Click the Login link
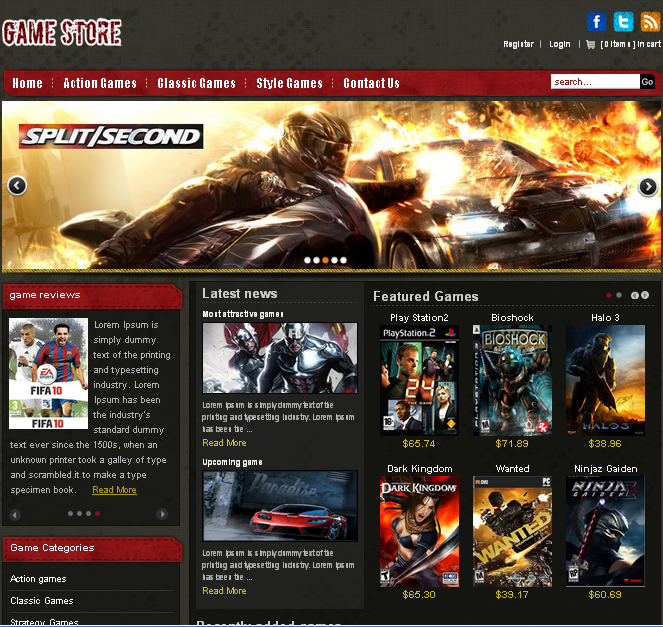 coord(560,44)
